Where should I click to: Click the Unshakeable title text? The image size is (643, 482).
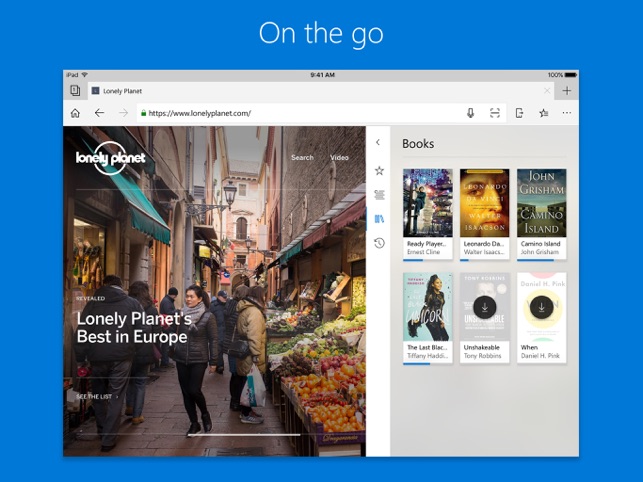481,347
